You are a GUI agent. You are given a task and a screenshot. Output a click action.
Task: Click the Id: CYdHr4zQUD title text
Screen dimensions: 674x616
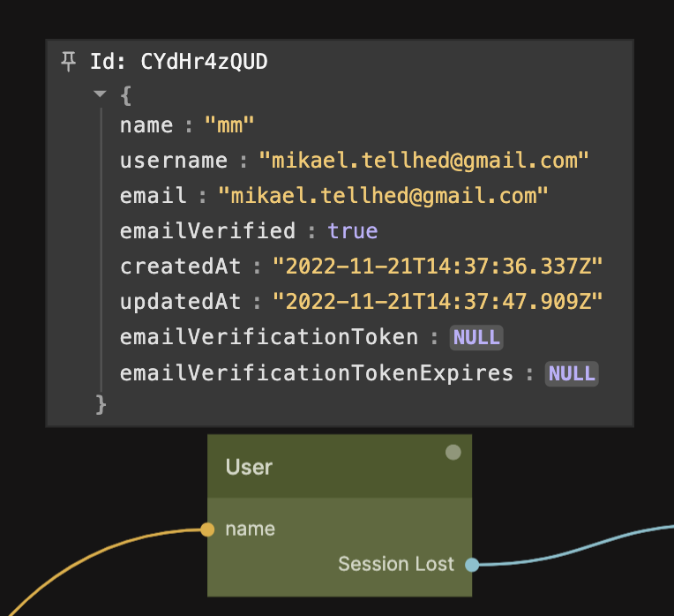click(x=178, y=62)
